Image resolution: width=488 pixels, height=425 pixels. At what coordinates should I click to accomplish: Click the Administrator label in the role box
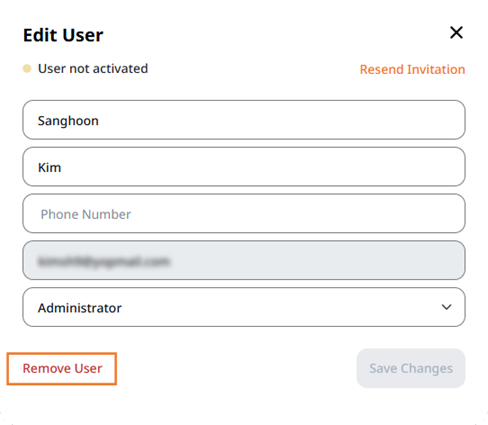click(x=80, y=308)
